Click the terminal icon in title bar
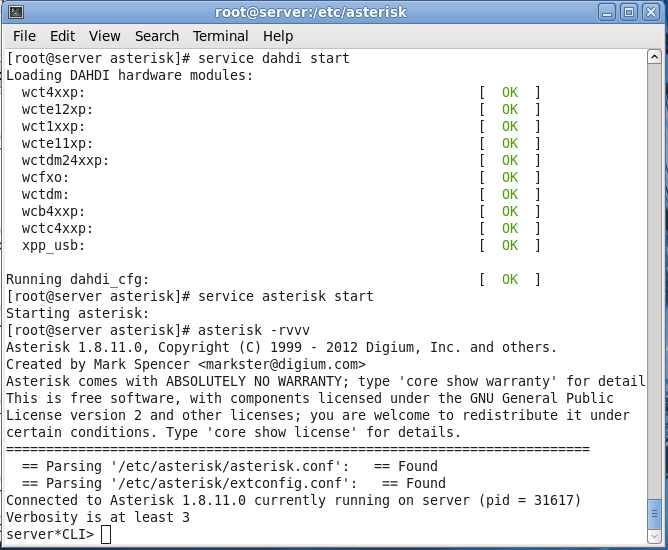 (x=16, y=12)
